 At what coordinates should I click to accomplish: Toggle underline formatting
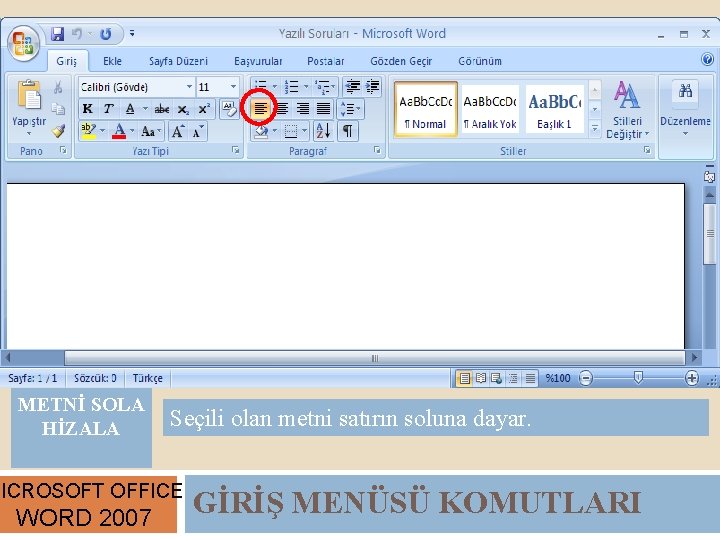pos(130,109)
